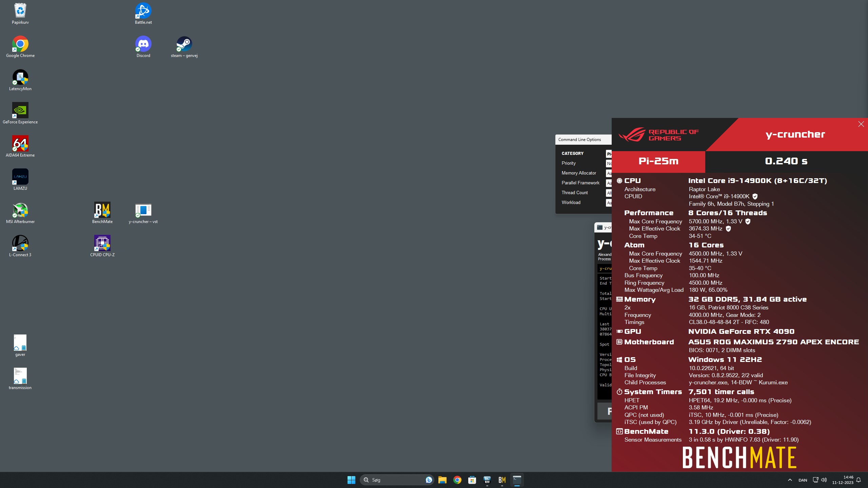The height and width of the screenshot is (488, 868).
Task: Open the CATEGORY dropdown in Command Line Options
Action: pyautogui.click(x=609, y=154)
